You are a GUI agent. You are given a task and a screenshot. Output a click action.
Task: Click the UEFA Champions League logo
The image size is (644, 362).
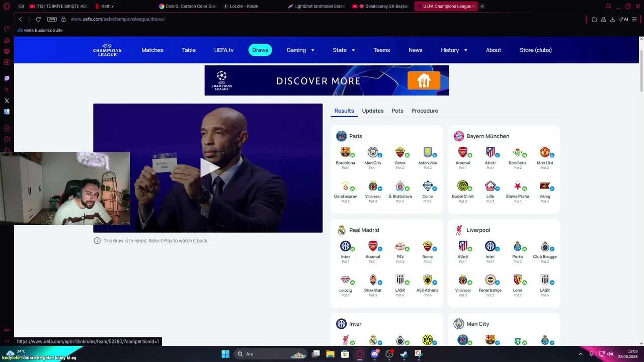(x=107, y=50)
